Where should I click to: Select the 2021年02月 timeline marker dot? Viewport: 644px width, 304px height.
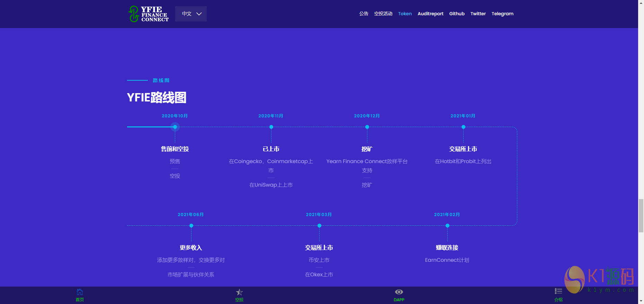[x=447, y=226]
